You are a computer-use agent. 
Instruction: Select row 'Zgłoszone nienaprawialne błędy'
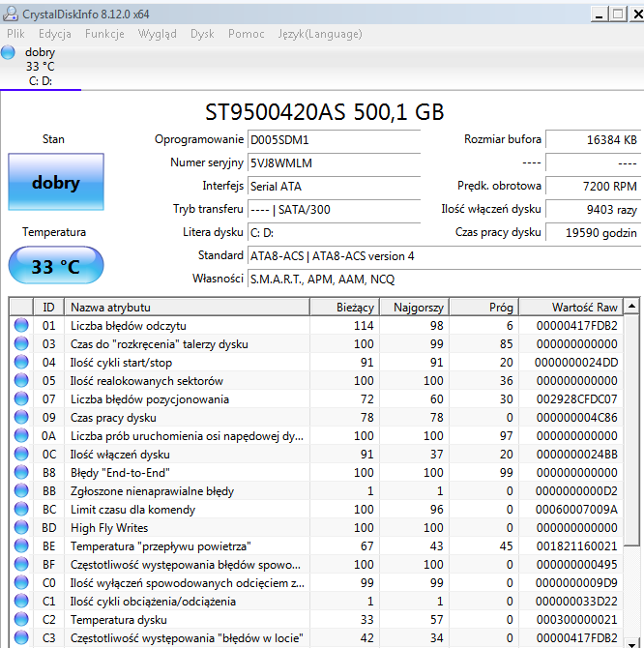click(x=316, y=490)
